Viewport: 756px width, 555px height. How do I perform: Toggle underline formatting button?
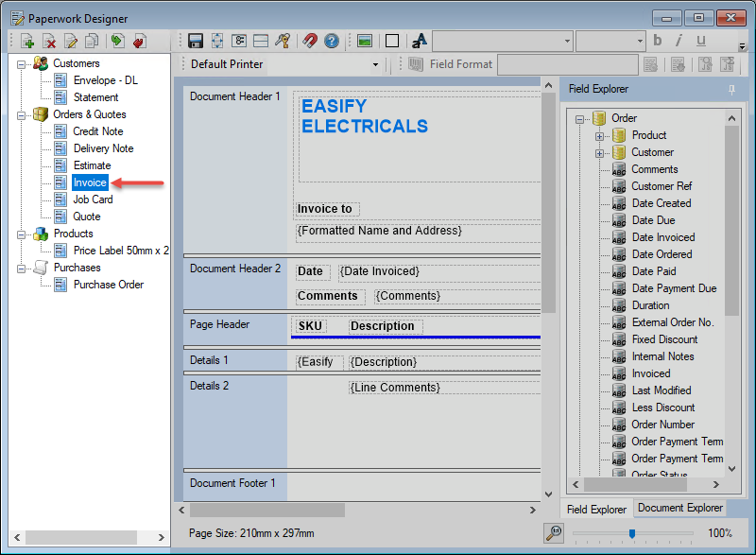(x=700, y=41)
